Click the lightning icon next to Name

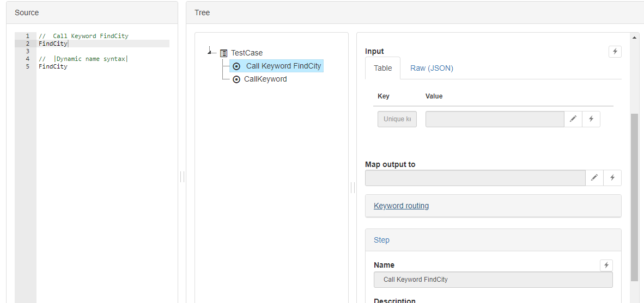click(606, 265)
